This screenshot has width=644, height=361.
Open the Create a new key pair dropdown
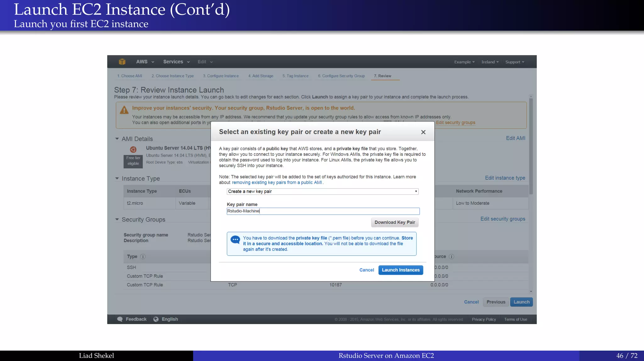pyautogui.click(x=323, y=191)
